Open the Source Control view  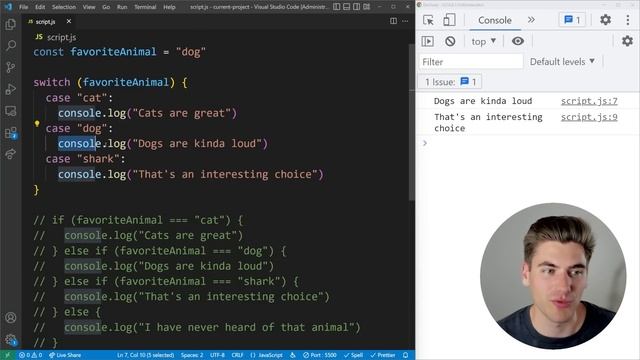[x=11, y=67]
